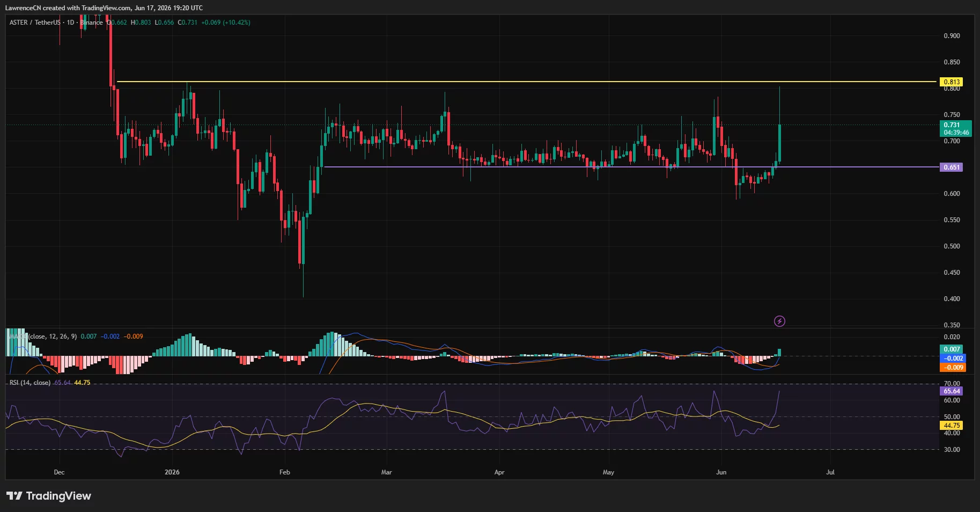Screen dimensions: 980x512
Task: Click the Feb label on time axis
Action: click(285, 472)
